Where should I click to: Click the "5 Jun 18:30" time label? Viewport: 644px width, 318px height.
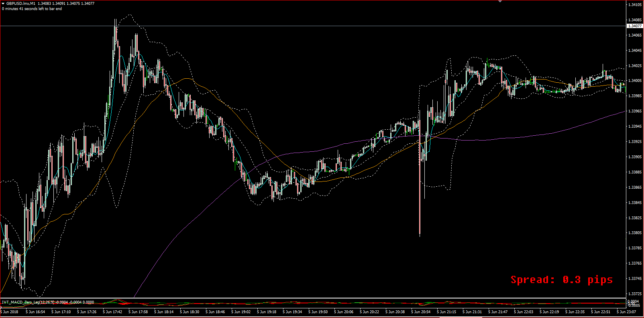click(190, 312)
